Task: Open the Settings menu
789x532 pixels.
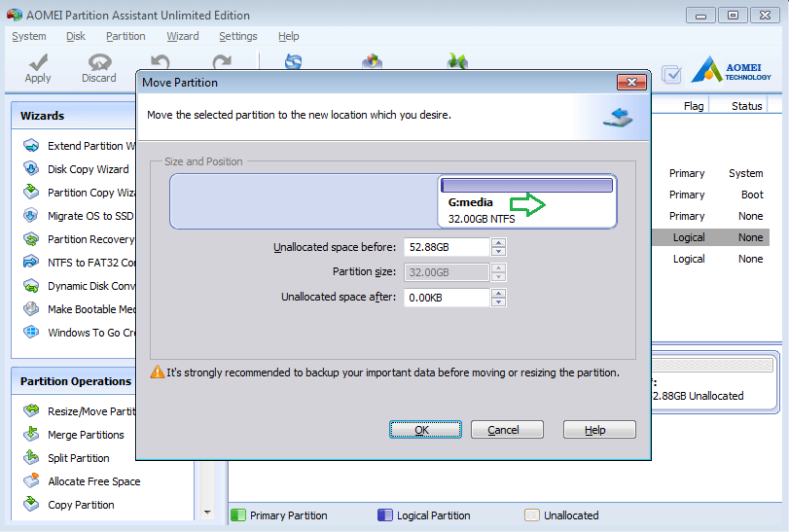Action: 238,36
